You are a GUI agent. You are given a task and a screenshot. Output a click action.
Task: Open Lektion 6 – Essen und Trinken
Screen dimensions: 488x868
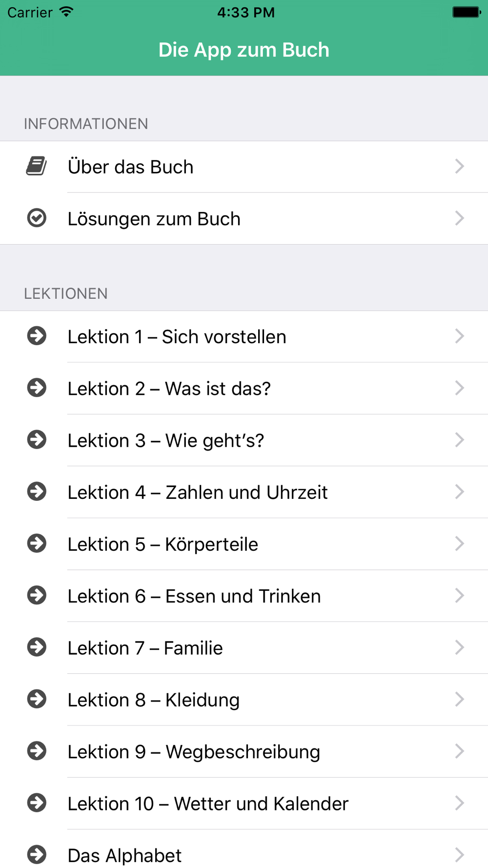[x=244, y=596]
